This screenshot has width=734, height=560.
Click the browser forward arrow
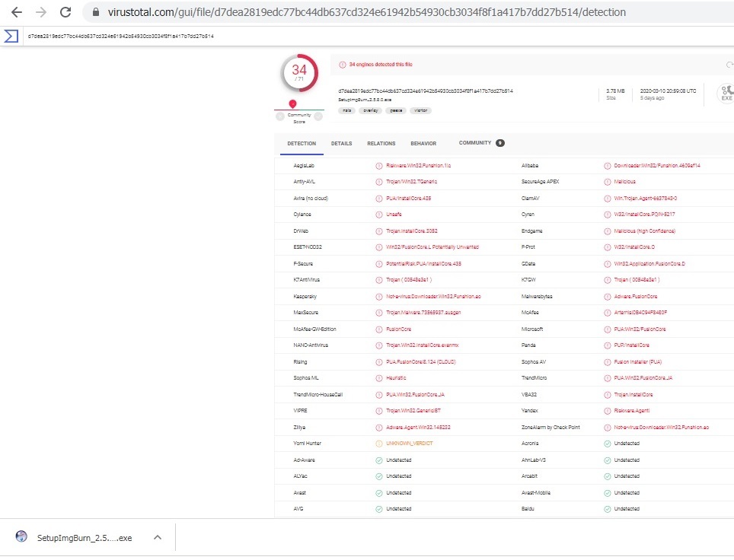pos(41,12)
